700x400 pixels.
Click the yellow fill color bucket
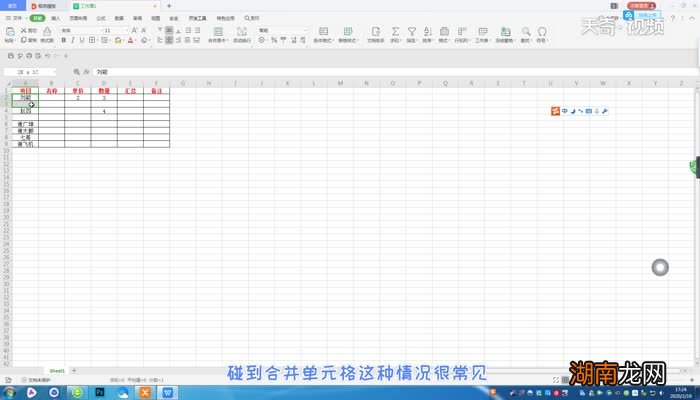[x=118, y=40]
